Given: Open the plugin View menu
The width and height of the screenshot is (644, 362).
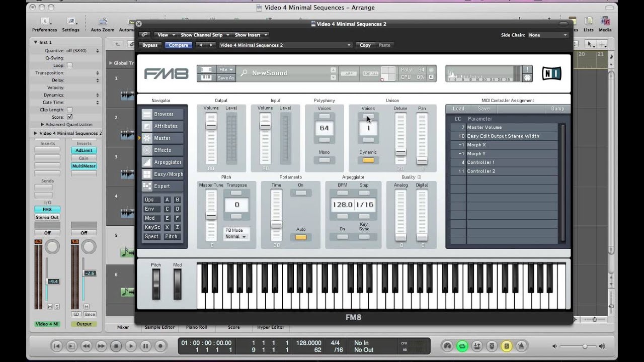Looking at the screenshot, I should pos(166,35).
